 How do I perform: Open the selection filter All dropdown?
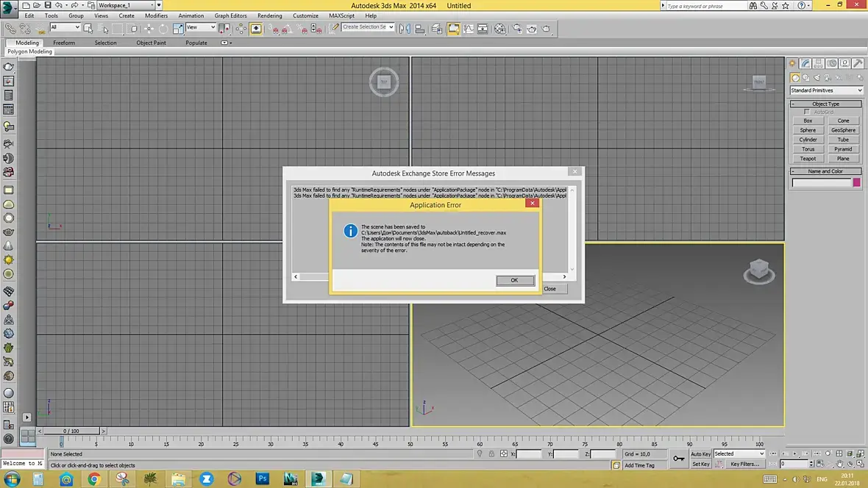[x=65, y=27]
